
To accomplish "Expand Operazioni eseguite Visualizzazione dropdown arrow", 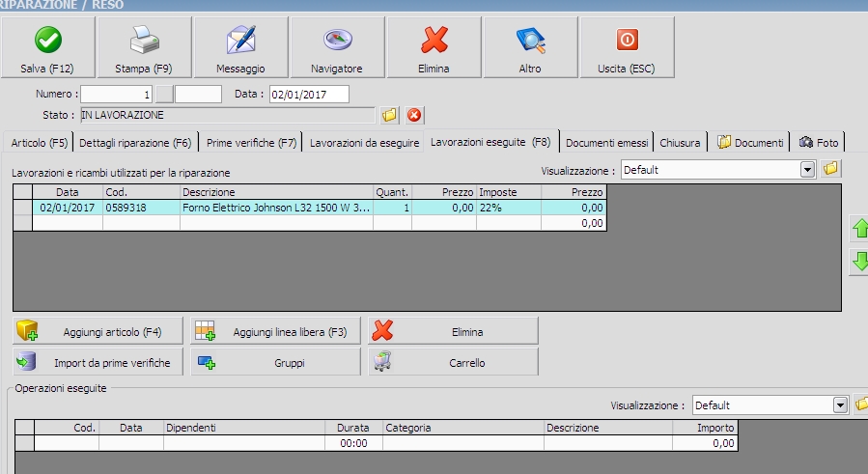I will pyautogui.click(x=840, y=404).
